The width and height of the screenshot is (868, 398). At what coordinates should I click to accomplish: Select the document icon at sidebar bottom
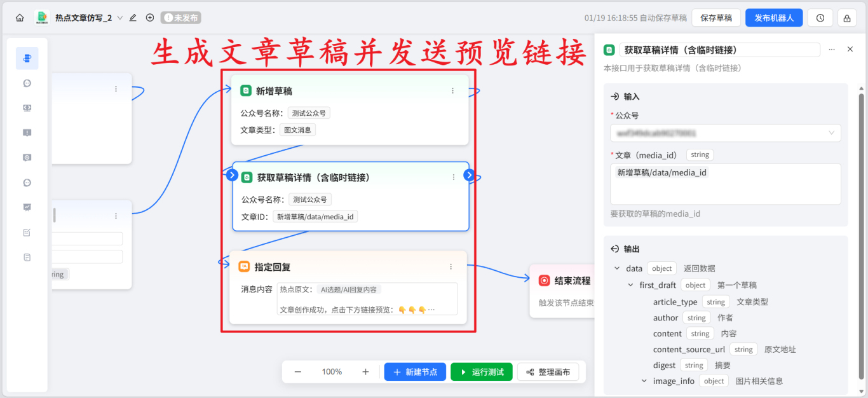[x=27, y=257]
